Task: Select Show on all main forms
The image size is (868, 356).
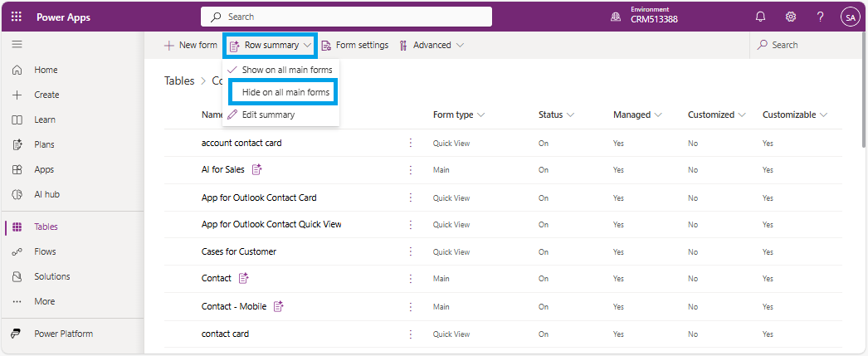Action: [x=286, y=71]
